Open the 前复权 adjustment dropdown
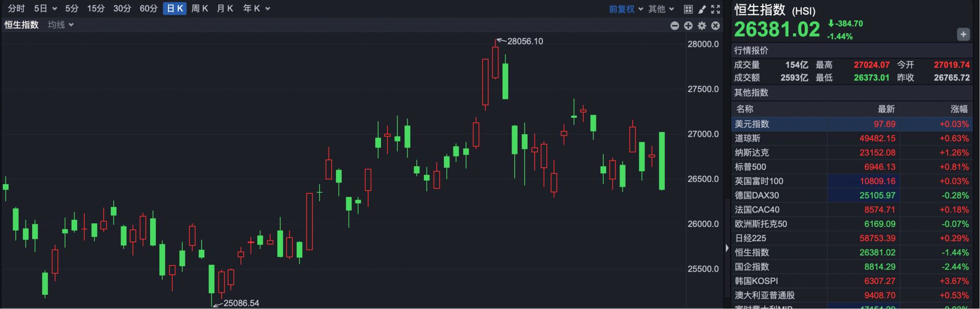 tap(626, 9)
